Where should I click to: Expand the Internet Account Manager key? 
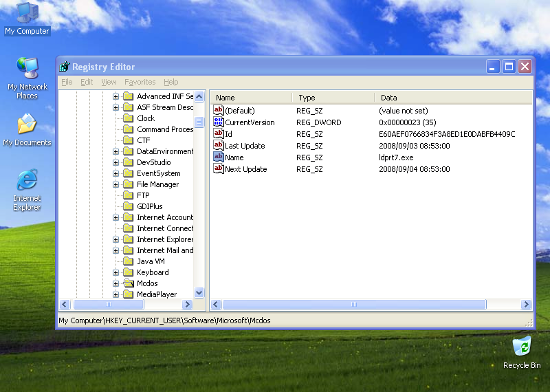[115, 217]
